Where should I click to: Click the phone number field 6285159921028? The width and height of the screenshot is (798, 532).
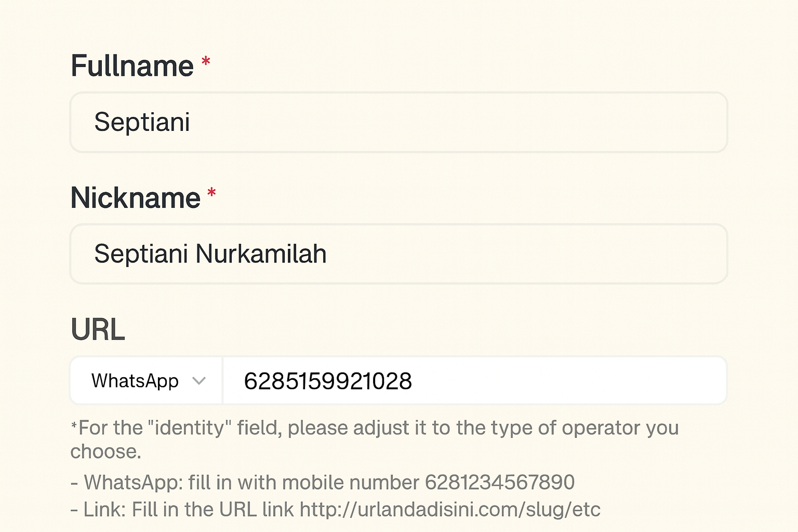[468, 381]
